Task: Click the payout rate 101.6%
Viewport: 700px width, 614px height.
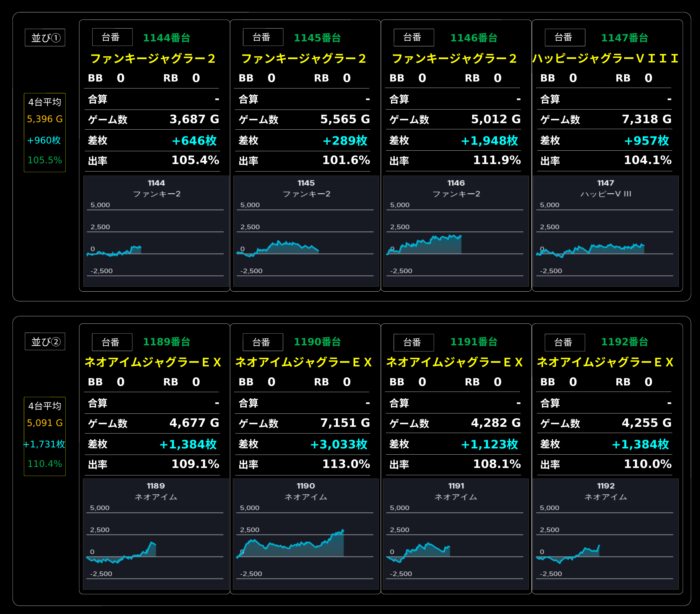Action: (x=346, y=160)
